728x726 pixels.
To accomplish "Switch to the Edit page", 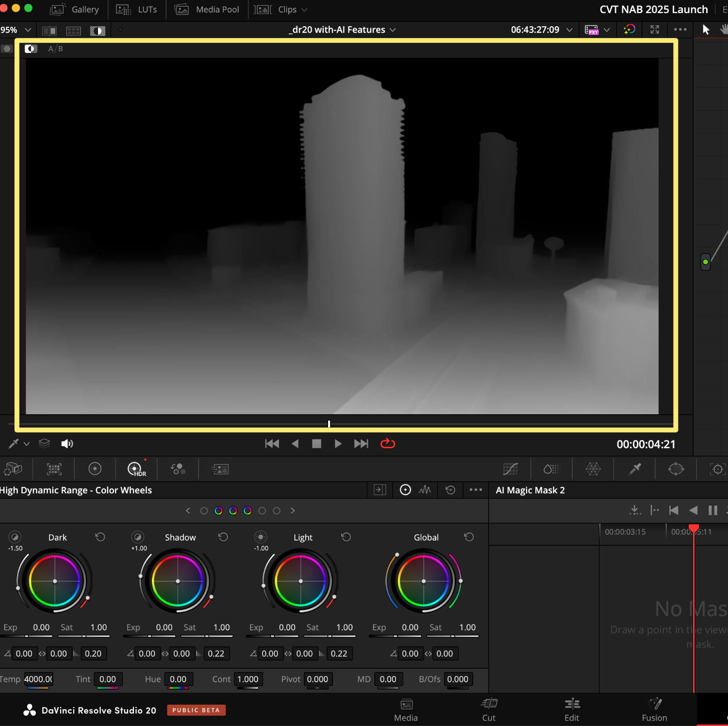I will (x=572, y=709).
